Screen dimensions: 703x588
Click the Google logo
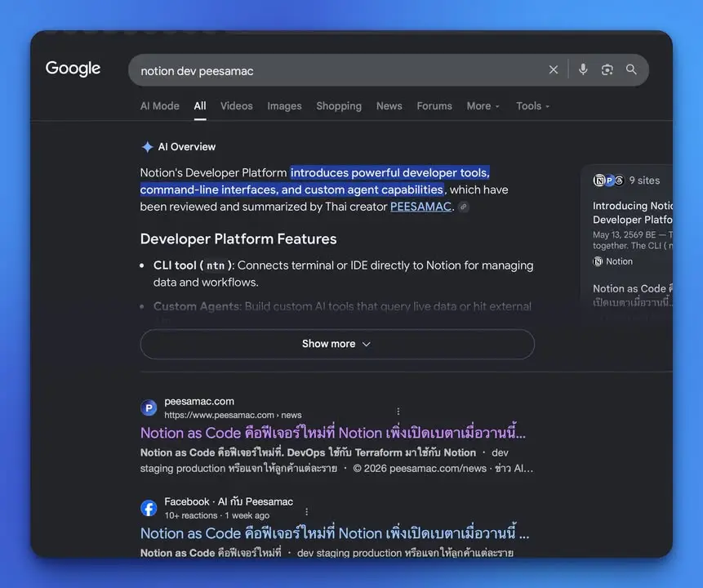click(73, 69)
